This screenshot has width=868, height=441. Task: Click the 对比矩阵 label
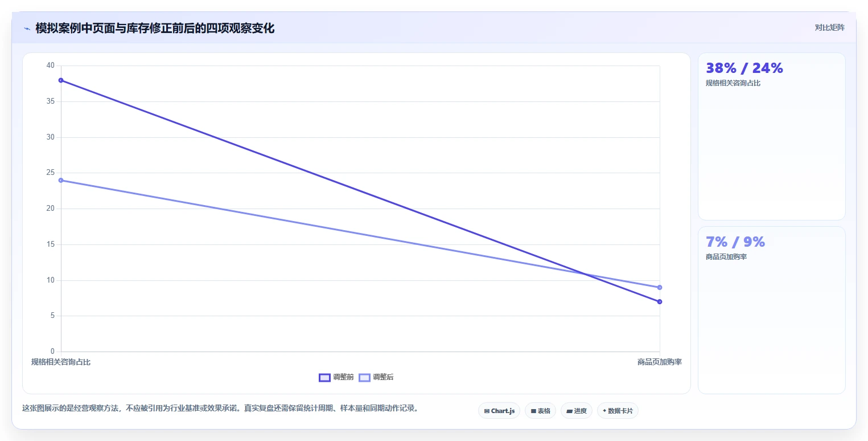pos(829,27)
